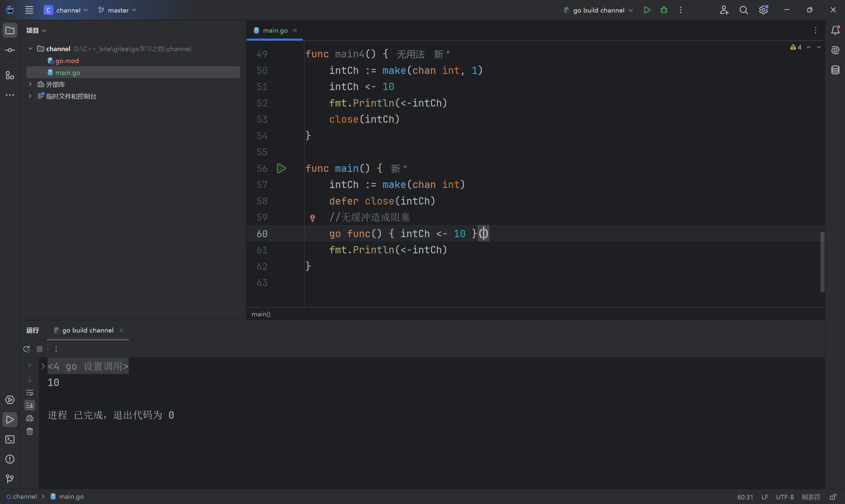Expand 外部库 external libraries node

point(30,84)
